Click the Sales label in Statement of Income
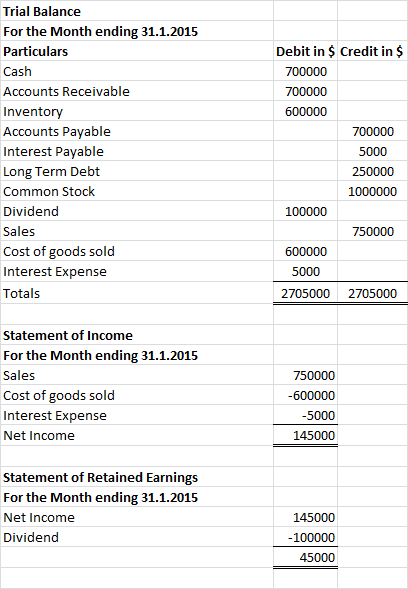 click(19, 375)
